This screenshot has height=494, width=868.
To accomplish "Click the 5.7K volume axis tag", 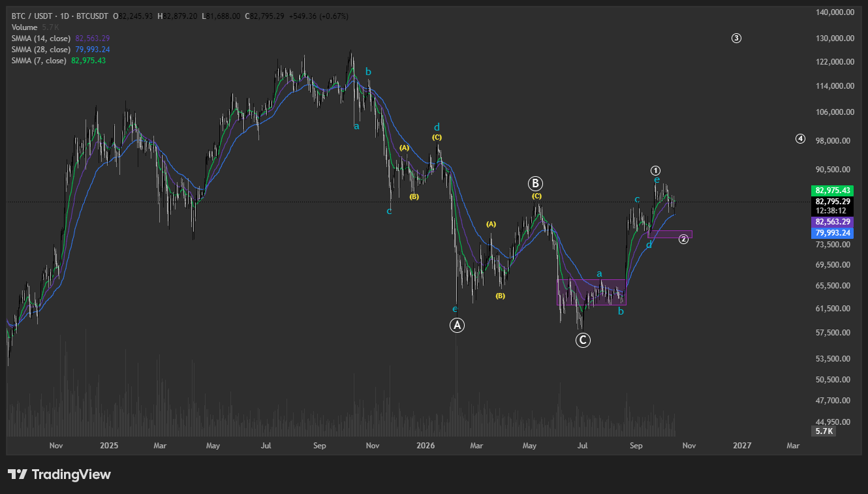I will click(822, 431).
